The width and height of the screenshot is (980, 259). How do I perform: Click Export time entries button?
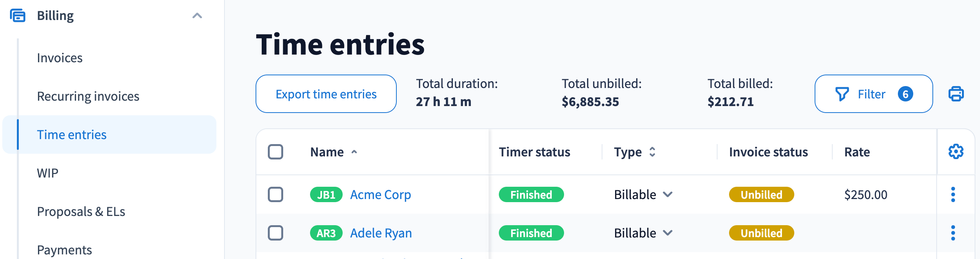pos(326,94)
